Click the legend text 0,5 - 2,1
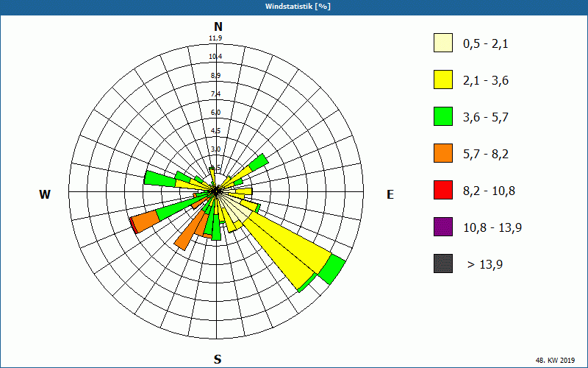588x368 pixels. click(486, 44)
